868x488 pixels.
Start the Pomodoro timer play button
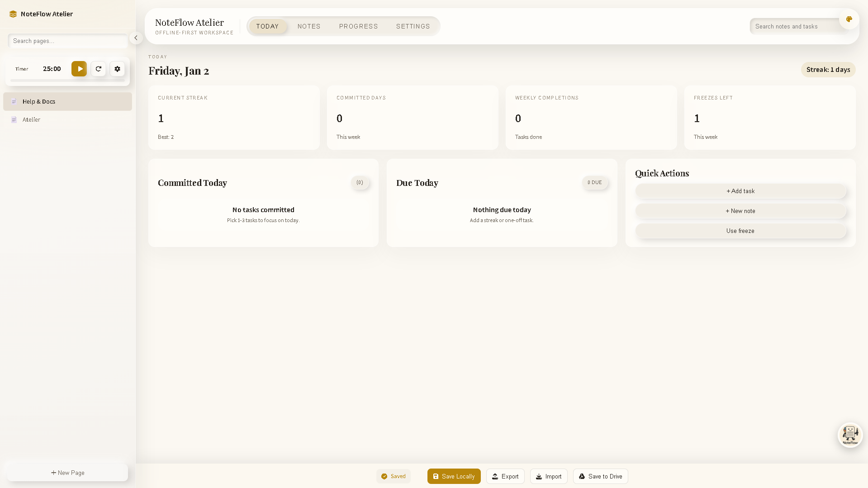pyautogui.click(x=79, y=69)
